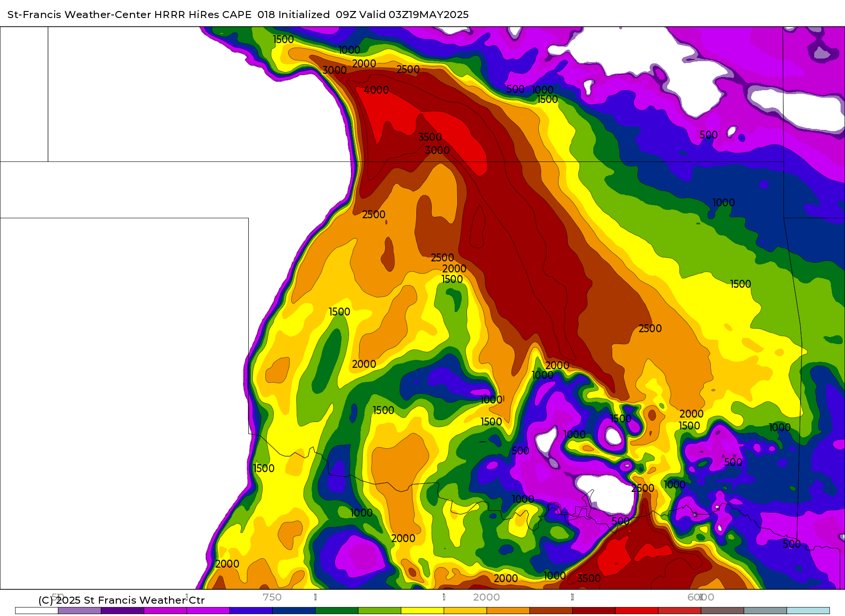Choose the brownish mauve legend swatch

(722, 611)
